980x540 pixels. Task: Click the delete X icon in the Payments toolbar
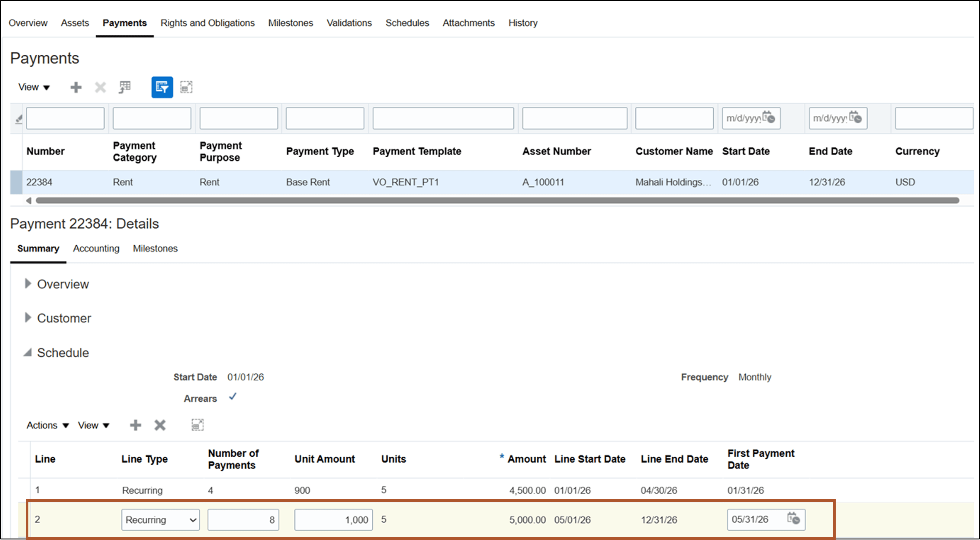101,87
